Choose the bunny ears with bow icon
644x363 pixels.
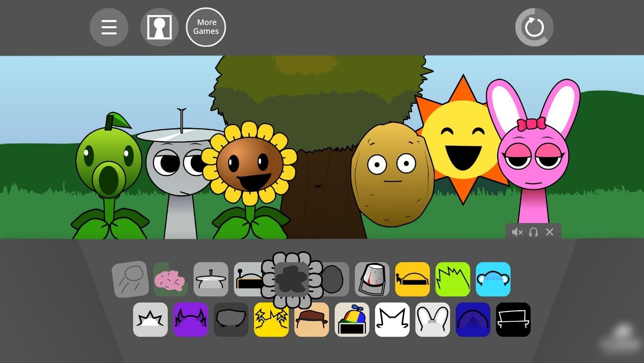coord(432,320)
